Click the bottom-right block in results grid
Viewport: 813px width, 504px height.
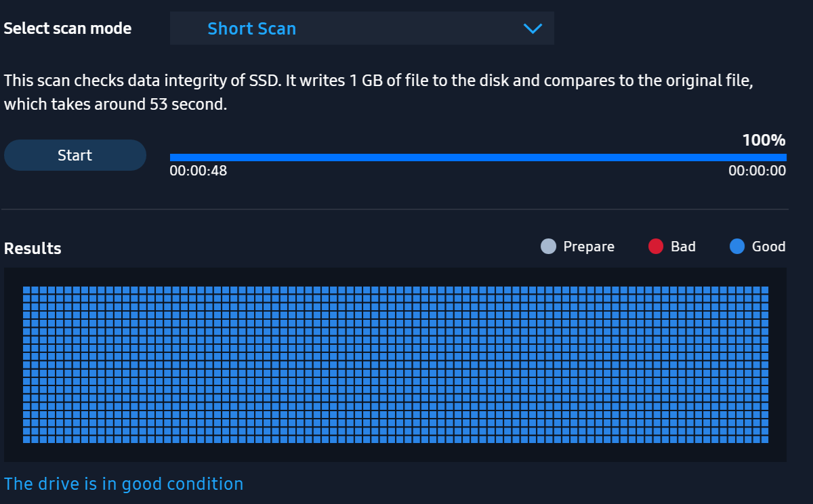point(764,439)
